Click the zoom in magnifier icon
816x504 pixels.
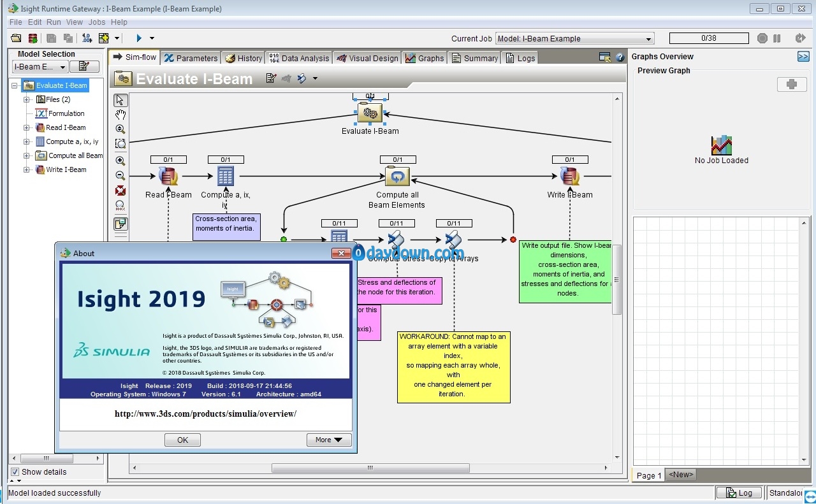[120, 161]
